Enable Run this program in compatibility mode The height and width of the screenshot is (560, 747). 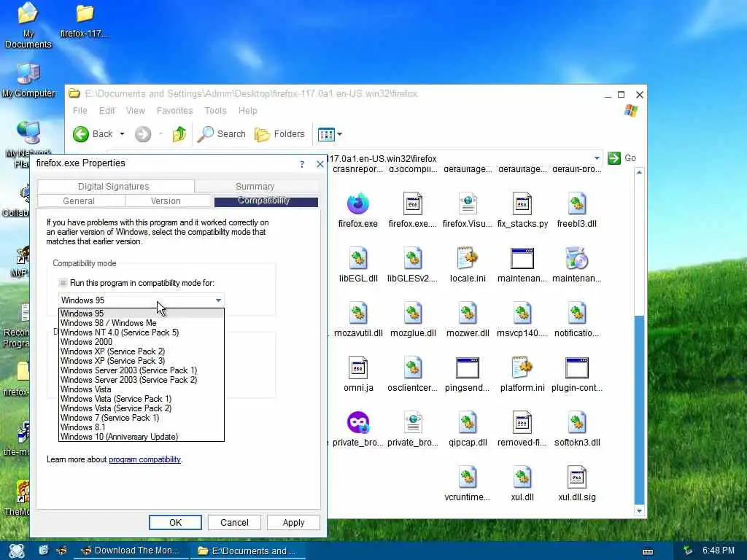[x=63, y=283]
